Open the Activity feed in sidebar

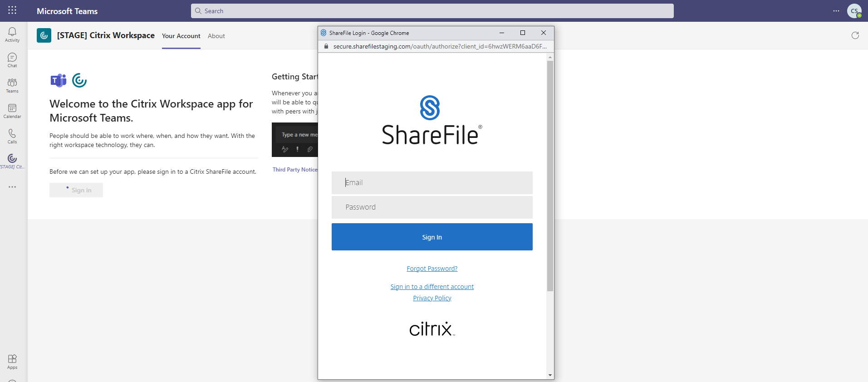coord(12,34)
